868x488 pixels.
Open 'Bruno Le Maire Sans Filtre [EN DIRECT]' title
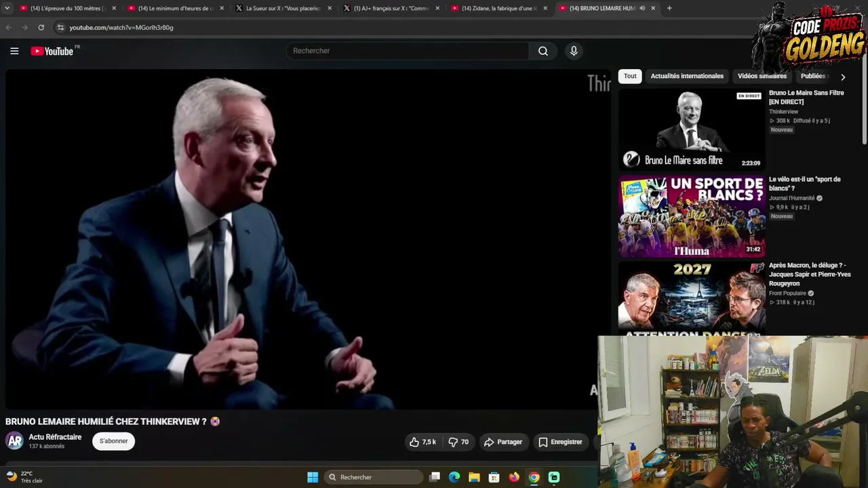[x=806, y=97]
